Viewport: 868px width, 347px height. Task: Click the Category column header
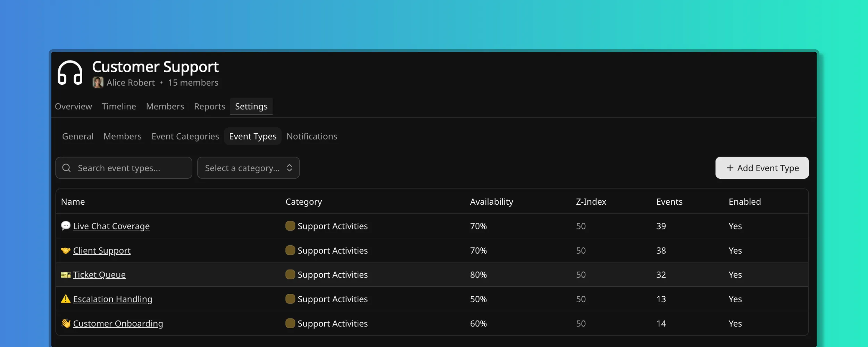[x=304, y=202]
